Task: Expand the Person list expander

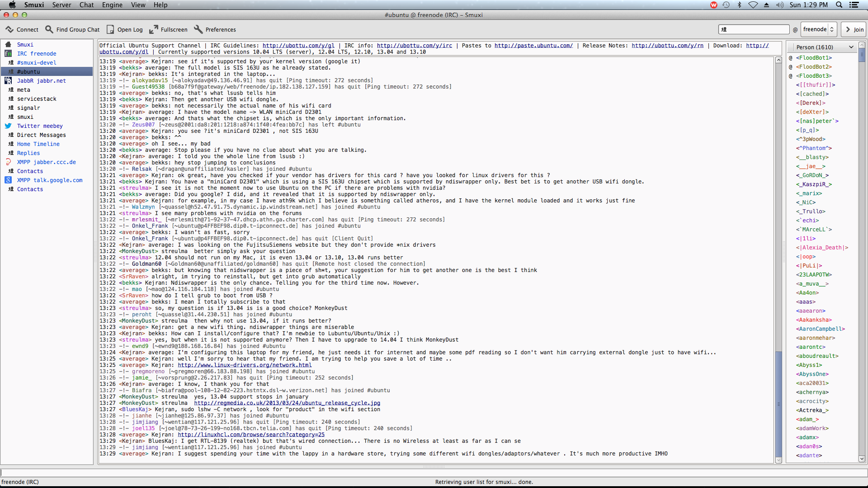Action: pyautogui.click(x=853, y=47)
